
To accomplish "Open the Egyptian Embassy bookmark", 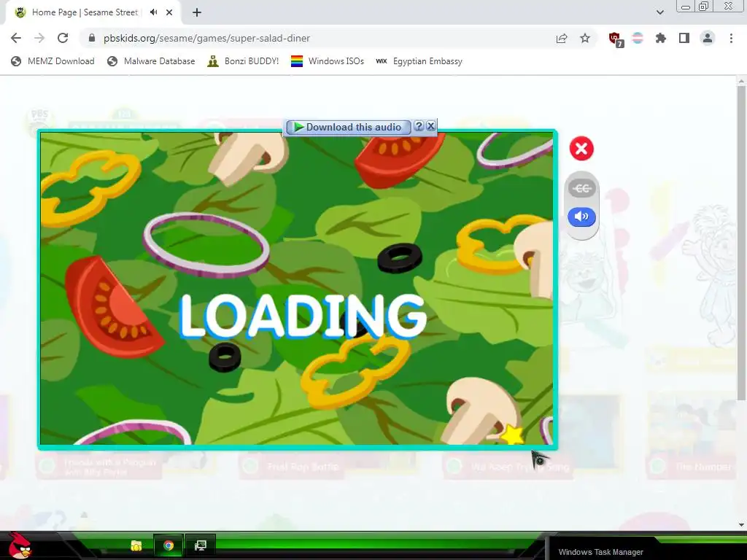I will click(419, 61).
